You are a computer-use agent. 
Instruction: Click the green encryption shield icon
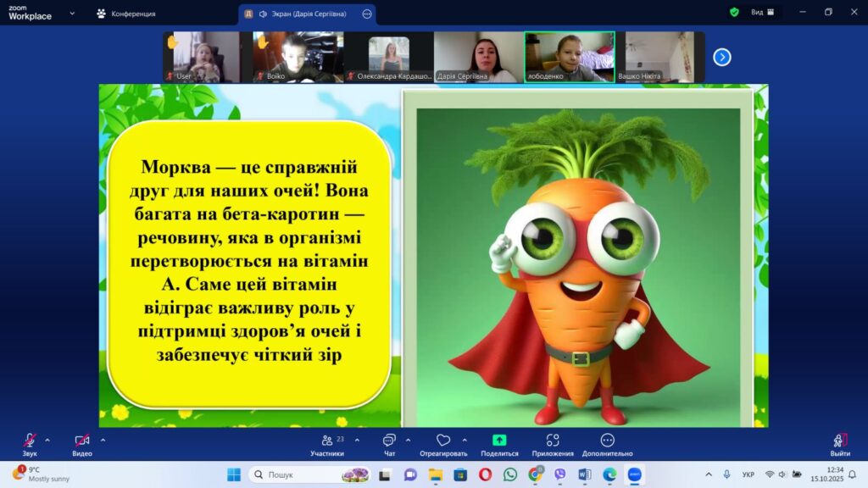tap(734, 13)
